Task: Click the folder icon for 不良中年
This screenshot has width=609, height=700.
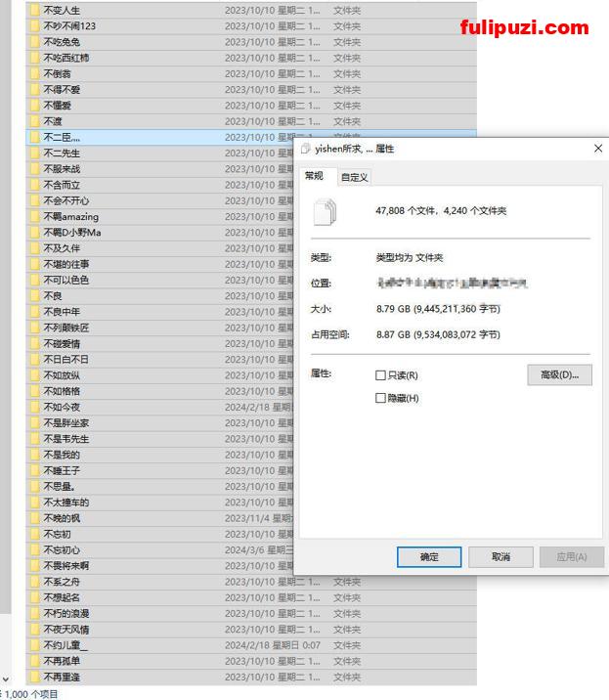Action: pyautogui.click(x=34, y=312)
